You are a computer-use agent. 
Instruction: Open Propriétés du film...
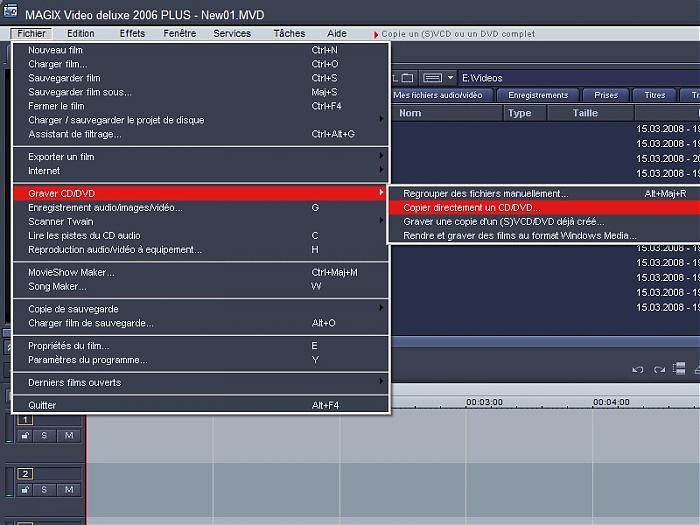coord(201,346)
